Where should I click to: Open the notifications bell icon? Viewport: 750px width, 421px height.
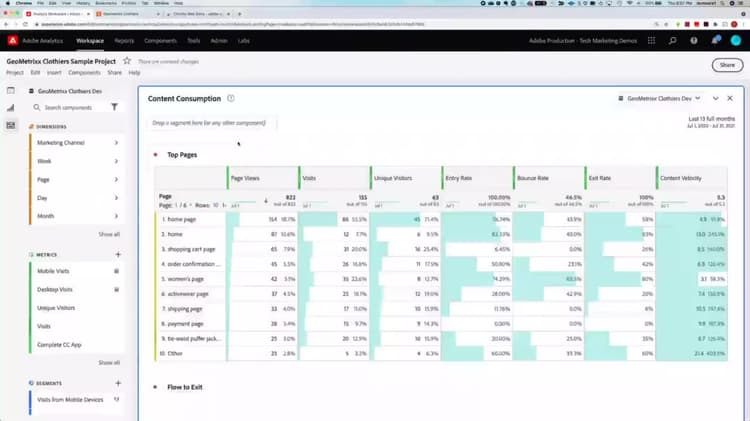click(715, 41)
